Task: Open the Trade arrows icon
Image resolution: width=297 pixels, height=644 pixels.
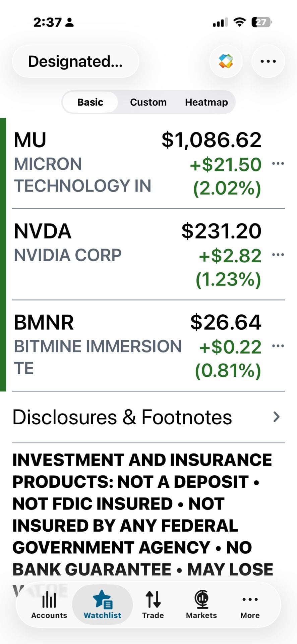Action: tap(153, 600)
